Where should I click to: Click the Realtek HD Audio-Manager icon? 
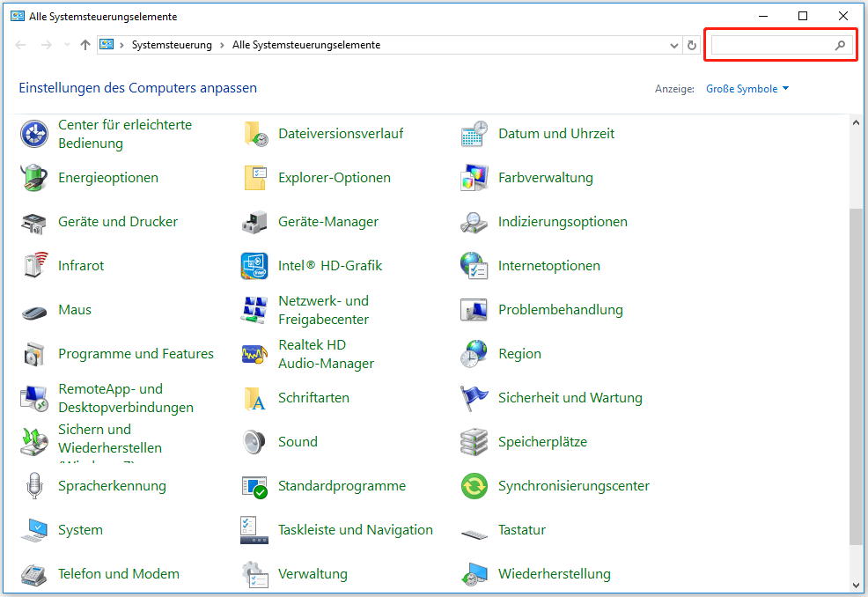[x=254, y=354]
